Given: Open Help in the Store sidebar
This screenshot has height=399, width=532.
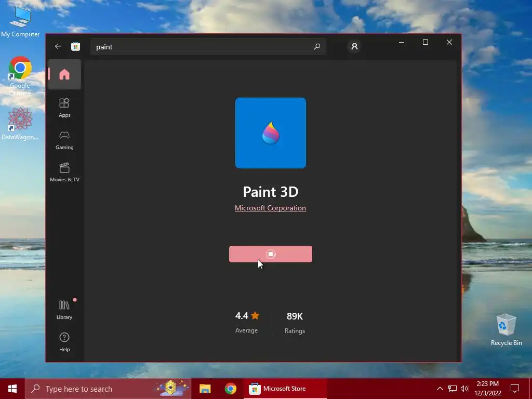Looking at the screenshot, I should pos(64,342).
